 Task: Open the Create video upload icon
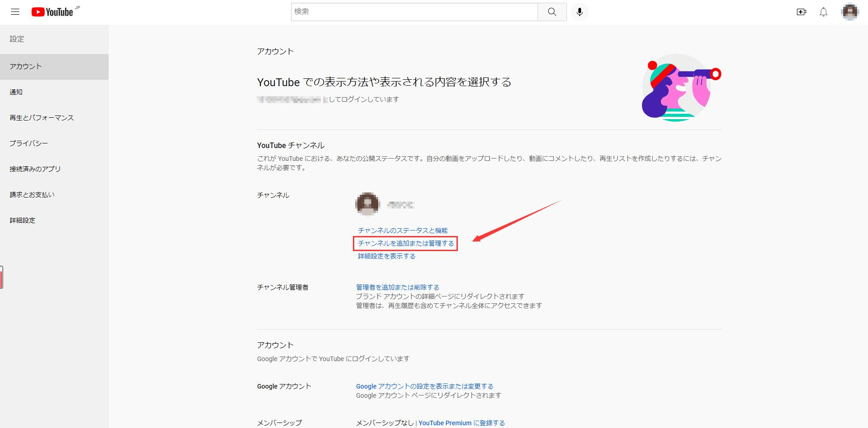[x=802, y=12]
